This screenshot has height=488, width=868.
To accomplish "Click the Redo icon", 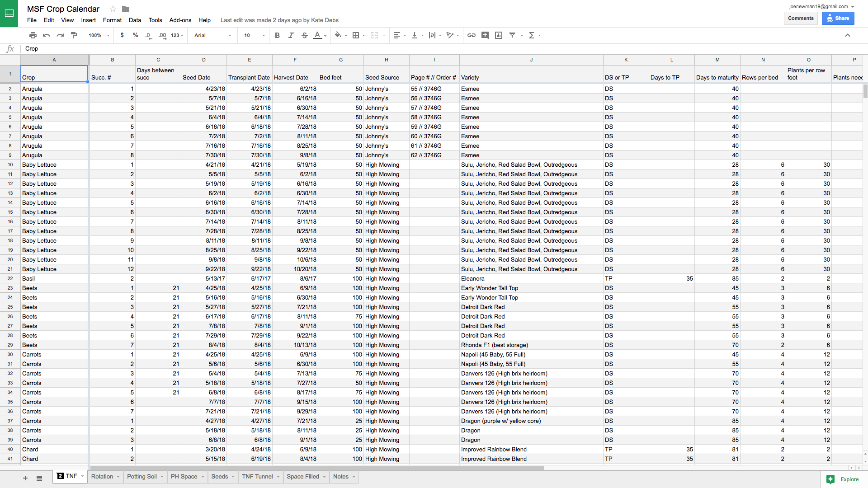I will pyautogui.click(x=60, y=35).
